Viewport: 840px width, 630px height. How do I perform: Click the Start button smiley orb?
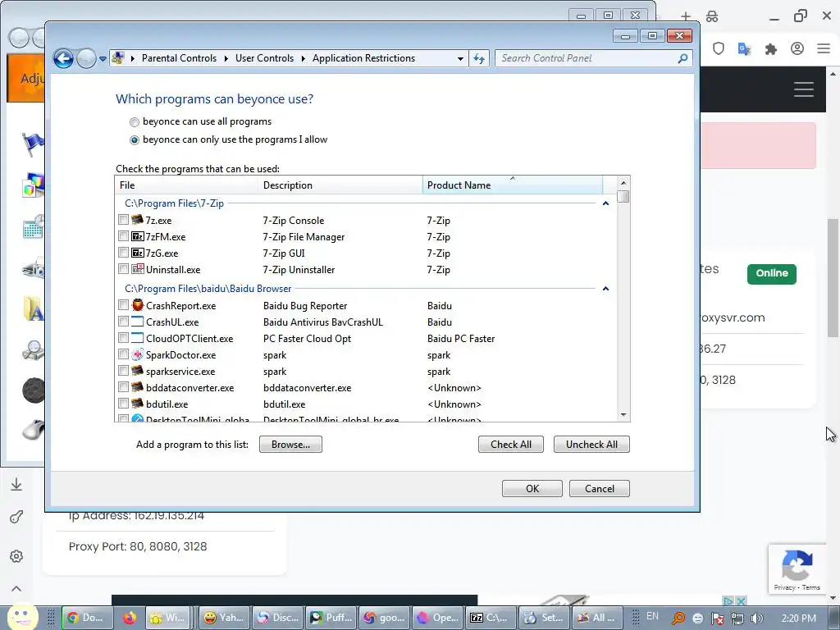(22, 618)
